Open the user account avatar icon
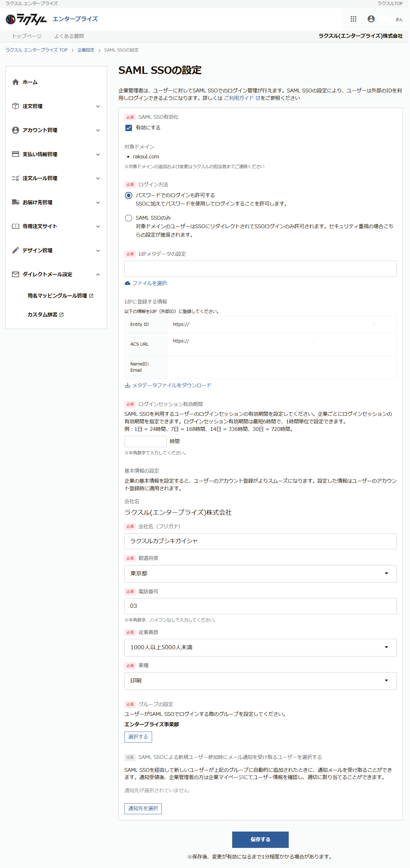This screenshot has width=410, height=868. point(371,19)
